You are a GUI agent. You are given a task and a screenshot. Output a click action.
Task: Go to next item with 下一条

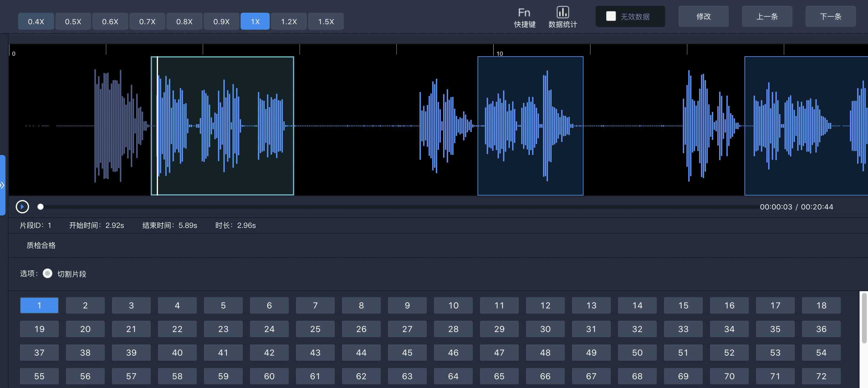830,16
